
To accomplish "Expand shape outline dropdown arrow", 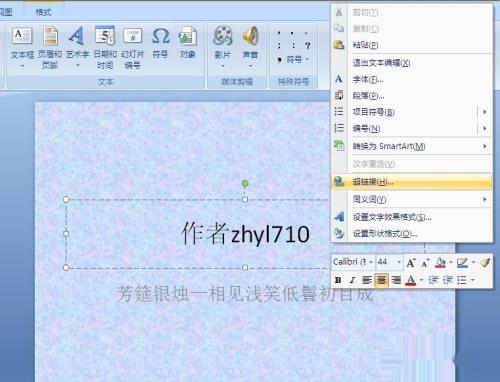I will pyautogui.click(x=473, y=263).
